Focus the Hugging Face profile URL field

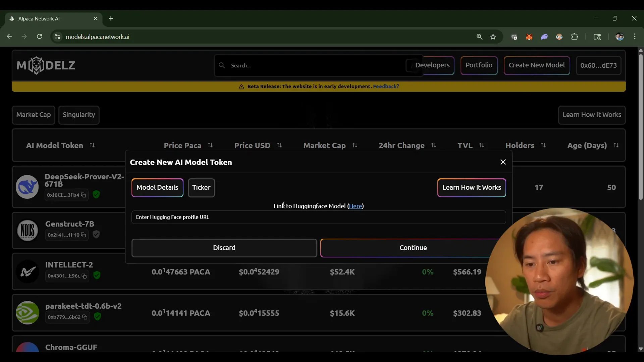[318, 217]
